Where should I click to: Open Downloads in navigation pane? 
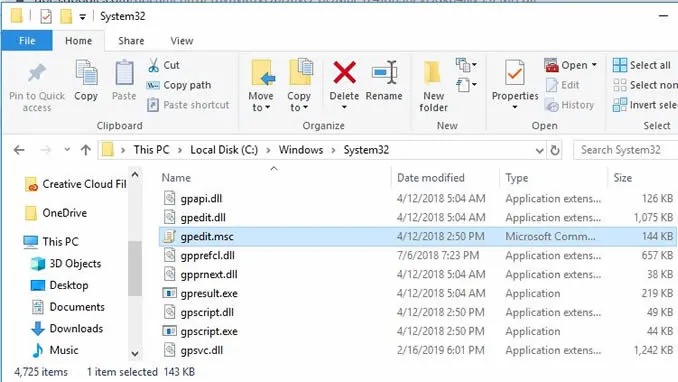pos(67,328)
